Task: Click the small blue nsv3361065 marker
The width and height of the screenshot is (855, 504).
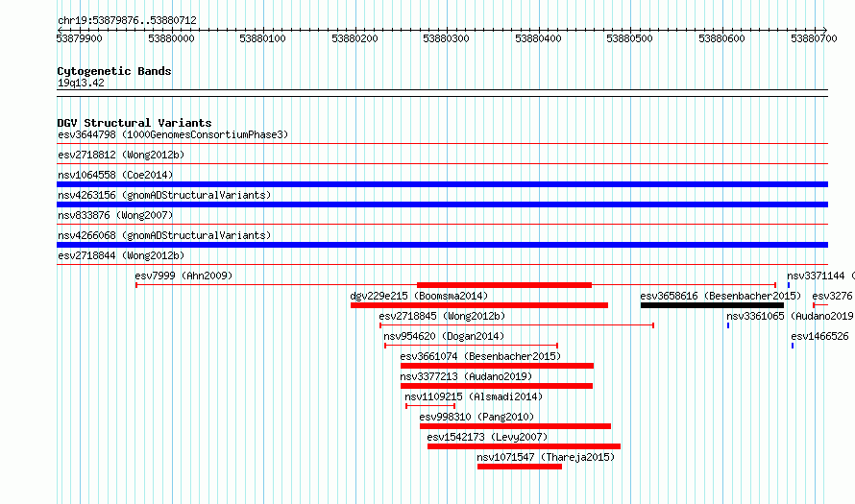Action: (728, 325)
